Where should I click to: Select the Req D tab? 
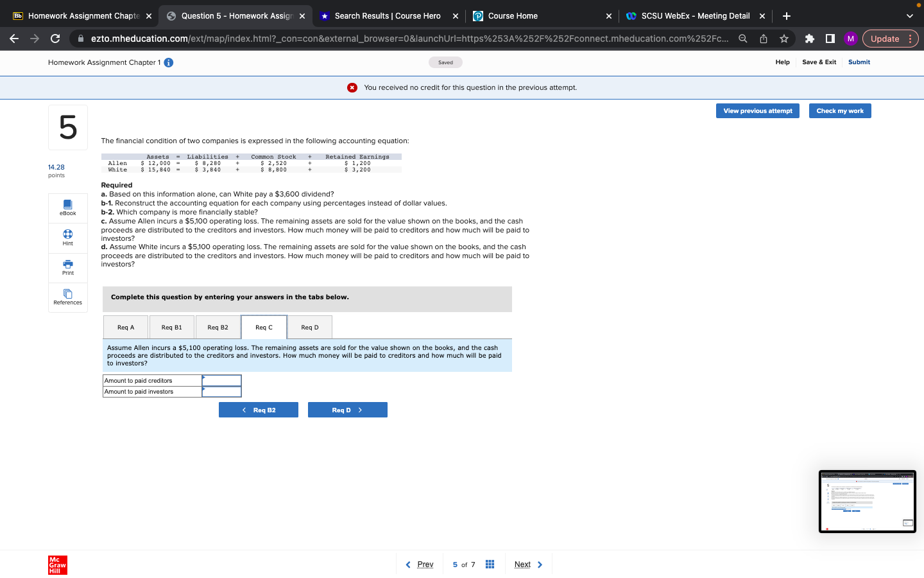310,328
